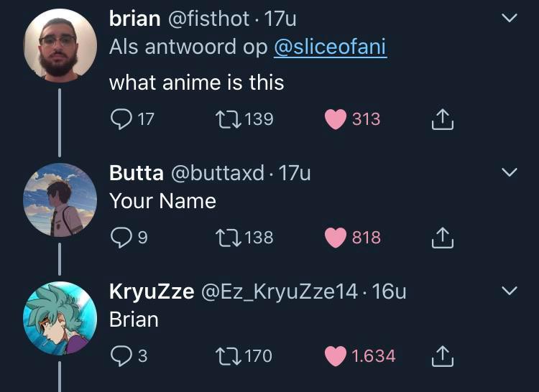Reply to Butta's "Your Name" tweet
Screen dimensions: 539x392
(121, 238)
